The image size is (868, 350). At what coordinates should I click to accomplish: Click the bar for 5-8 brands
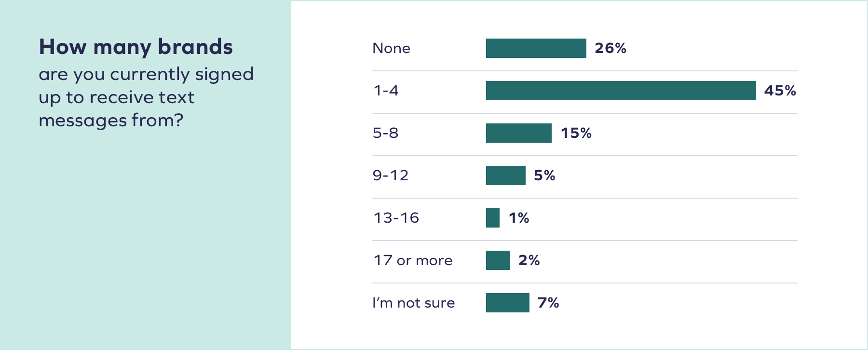pyautogui.click(x=518, y=133)
